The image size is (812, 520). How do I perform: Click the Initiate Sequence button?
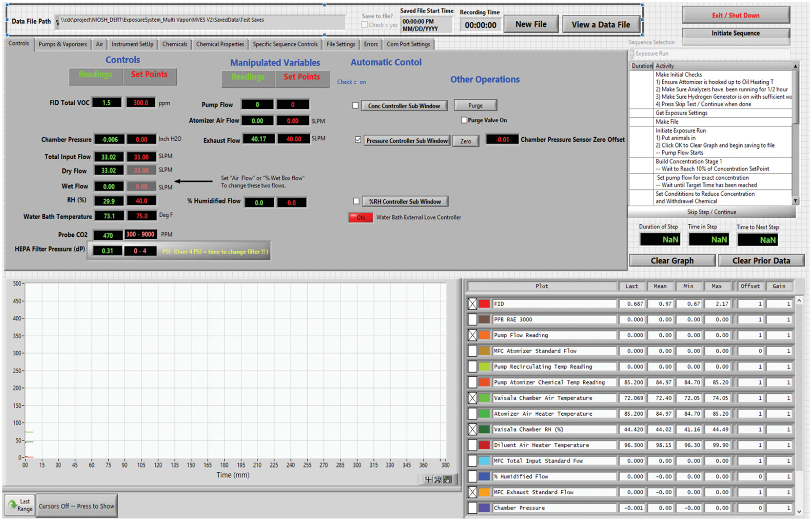point(735,33)
